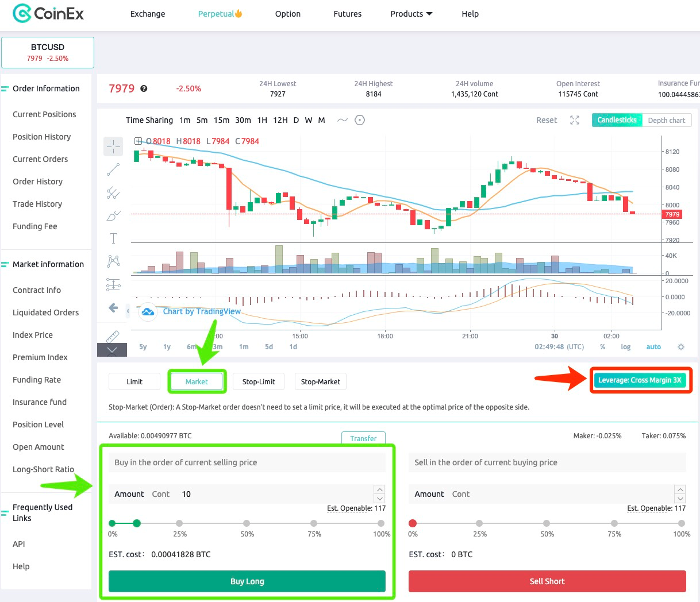
Task: Open the Products dropdown menu
Action: (411, 14)
